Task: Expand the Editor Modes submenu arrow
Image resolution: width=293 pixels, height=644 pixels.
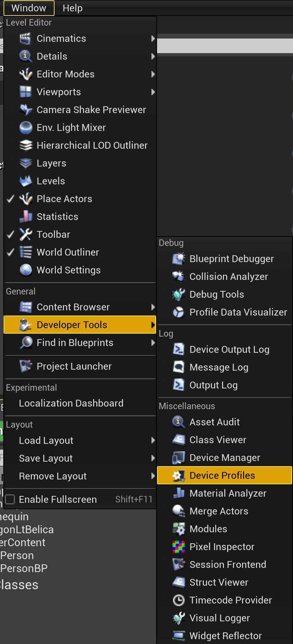Action: 153,74
